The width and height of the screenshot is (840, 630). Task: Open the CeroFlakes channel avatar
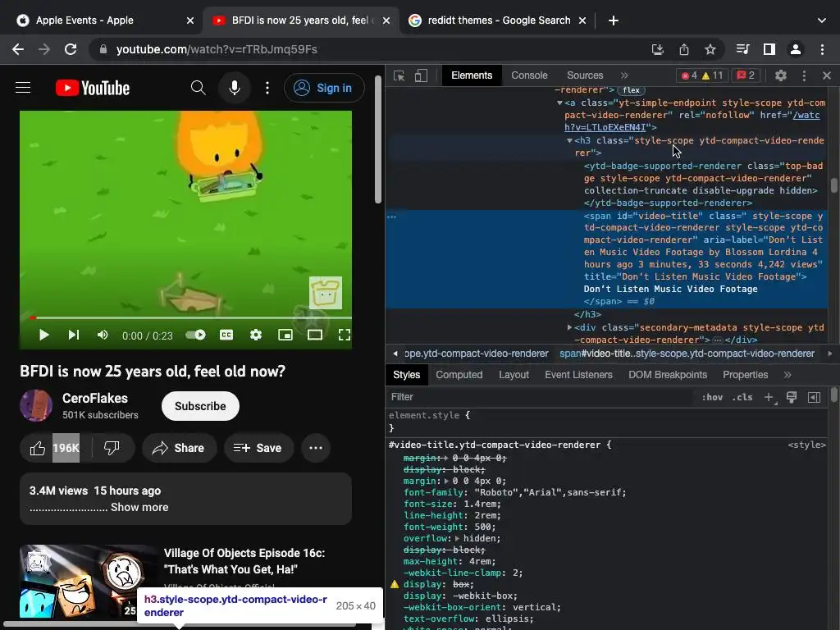pos(36,405)
